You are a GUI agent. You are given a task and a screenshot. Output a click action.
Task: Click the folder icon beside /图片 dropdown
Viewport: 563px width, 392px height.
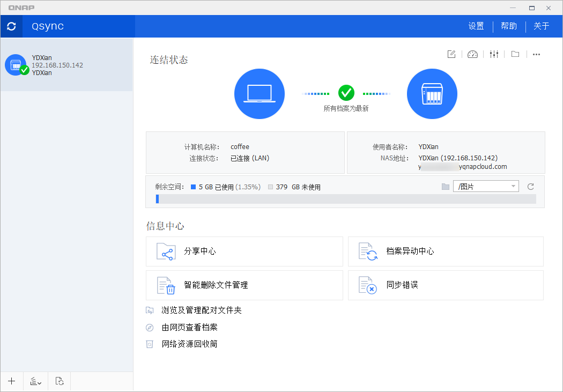tap(446, 187)
